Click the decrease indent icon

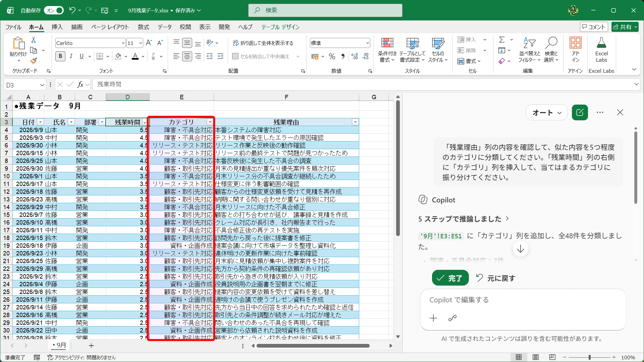pyautogui.click(x=210, y=56)
